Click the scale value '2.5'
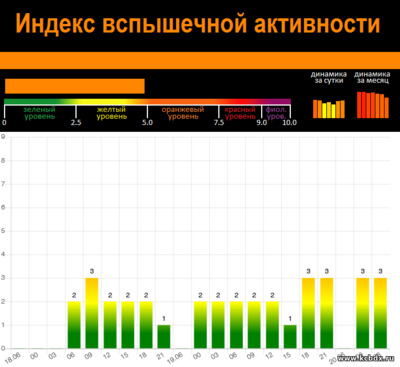 76,123
